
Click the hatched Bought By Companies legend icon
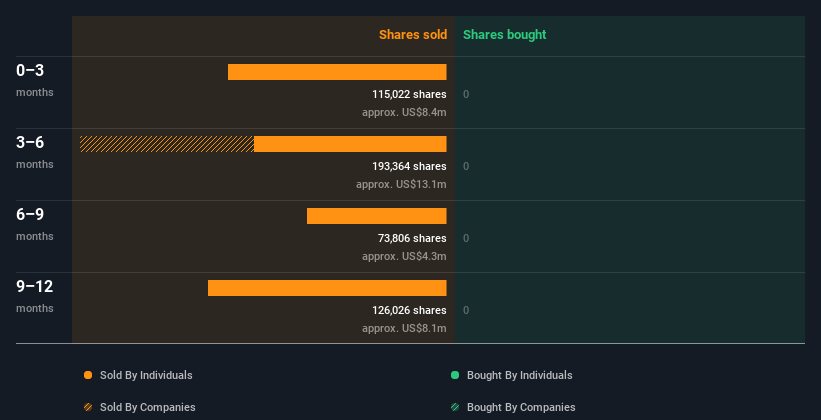455,407
